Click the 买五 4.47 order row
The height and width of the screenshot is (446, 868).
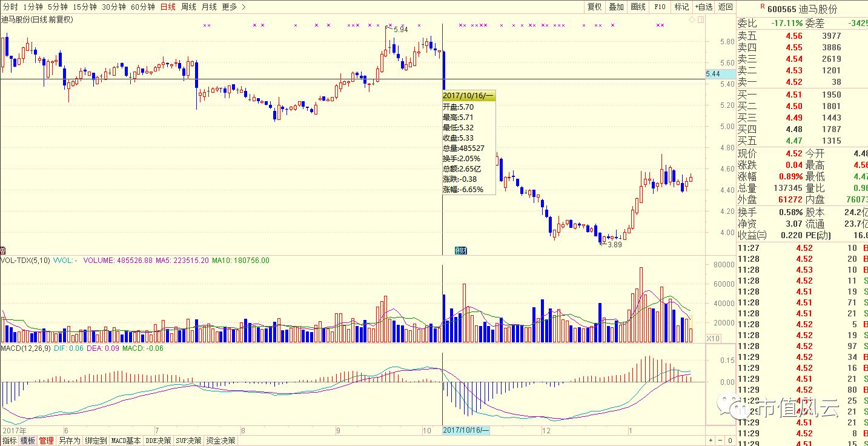(x=802, y=141)
